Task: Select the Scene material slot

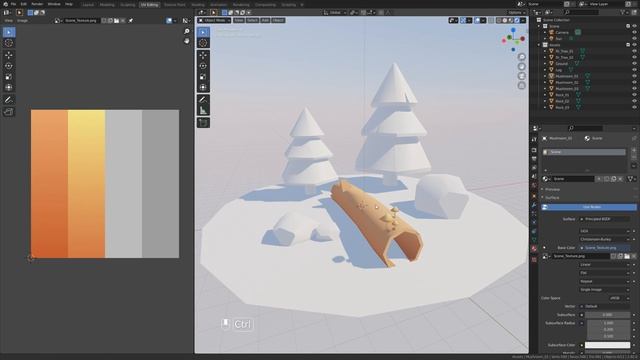Action: tap(584, 152)
